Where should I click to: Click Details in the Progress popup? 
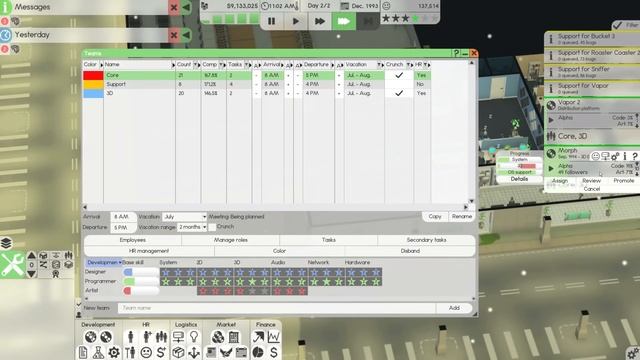pyautogui.click(x=519, y=179)
